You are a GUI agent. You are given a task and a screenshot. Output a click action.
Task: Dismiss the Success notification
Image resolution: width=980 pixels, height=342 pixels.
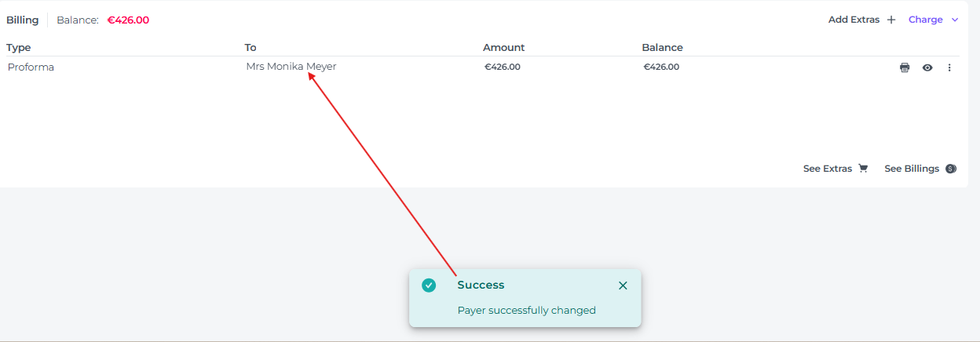pyautogui.click(x=623, y=286)
